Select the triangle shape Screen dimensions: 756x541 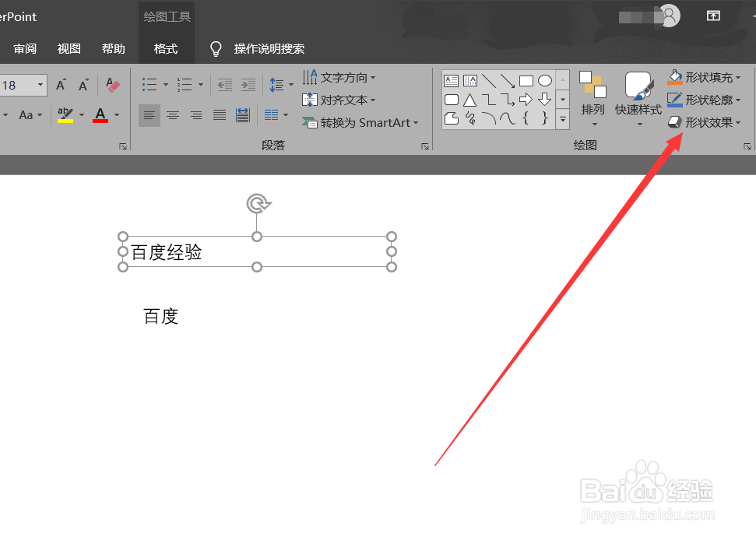(470, 100)
